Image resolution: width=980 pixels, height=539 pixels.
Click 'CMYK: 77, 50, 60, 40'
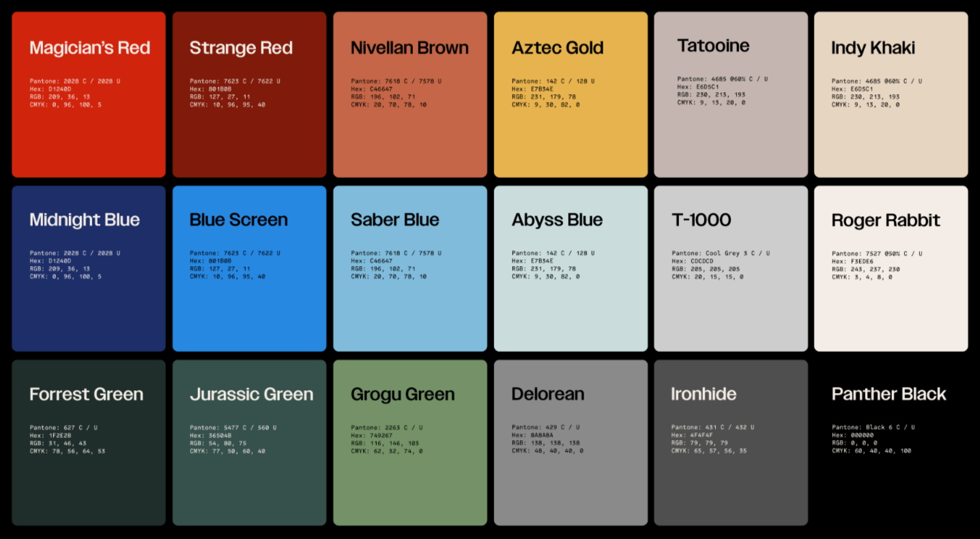tap(228, 451)
